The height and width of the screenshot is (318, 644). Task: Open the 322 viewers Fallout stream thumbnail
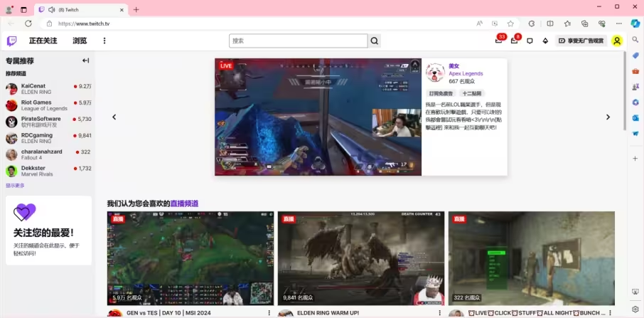click(532, 258)
